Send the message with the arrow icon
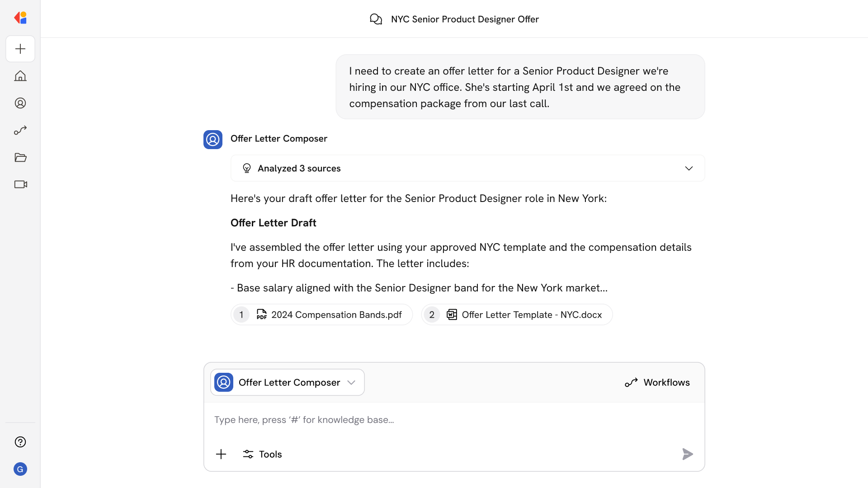Screen dimensions: 868x488 [687, 454]
